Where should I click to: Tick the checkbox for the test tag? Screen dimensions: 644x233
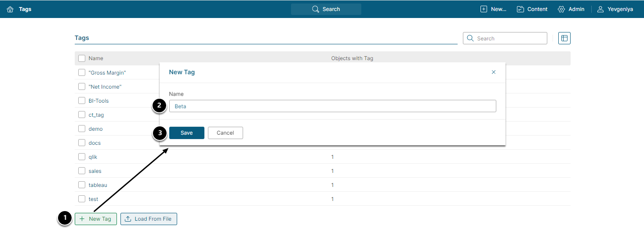click(x=82, y=199)
